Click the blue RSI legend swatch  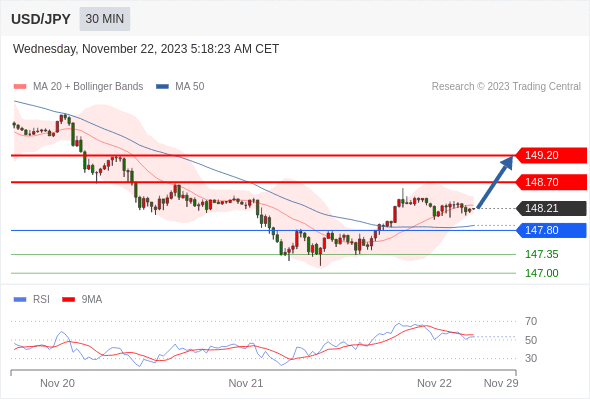20,300
